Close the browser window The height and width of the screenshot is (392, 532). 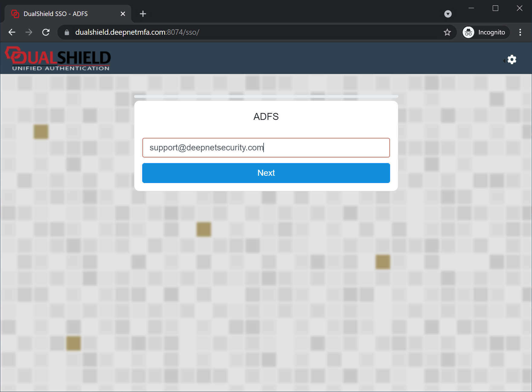[519, 8]
